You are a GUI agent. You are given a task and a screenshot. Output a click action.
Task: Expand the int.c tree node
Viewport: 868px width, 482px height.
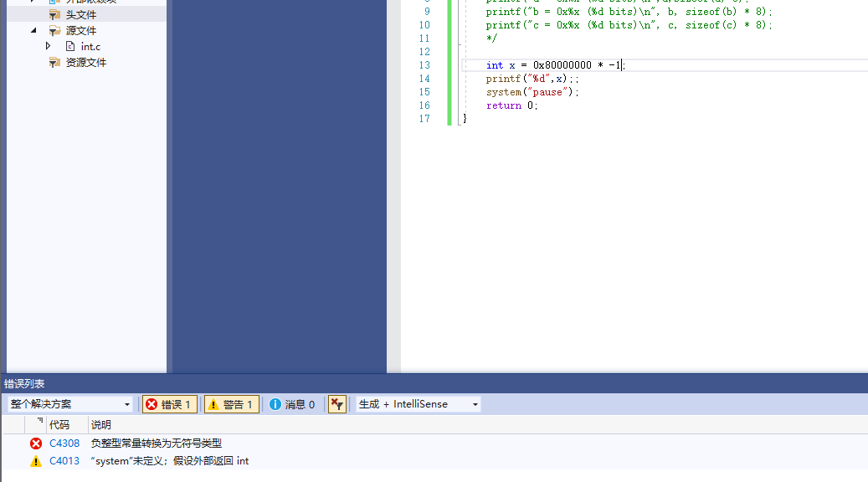tap(48, 46)
